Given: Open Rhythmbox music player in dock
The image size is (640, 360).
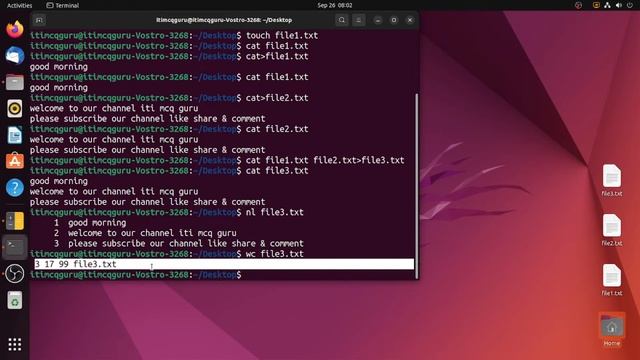Looking at the screenshot, I should 15,109.
